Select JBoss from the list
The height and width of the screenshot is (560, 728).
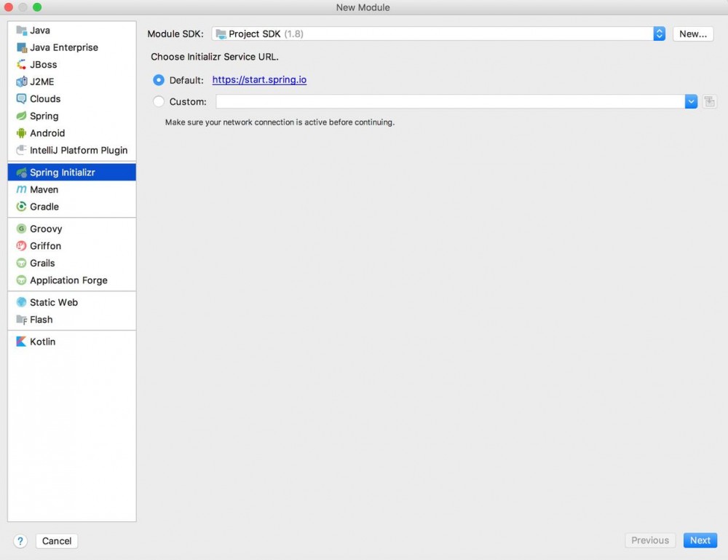click(x=72, y=65)
